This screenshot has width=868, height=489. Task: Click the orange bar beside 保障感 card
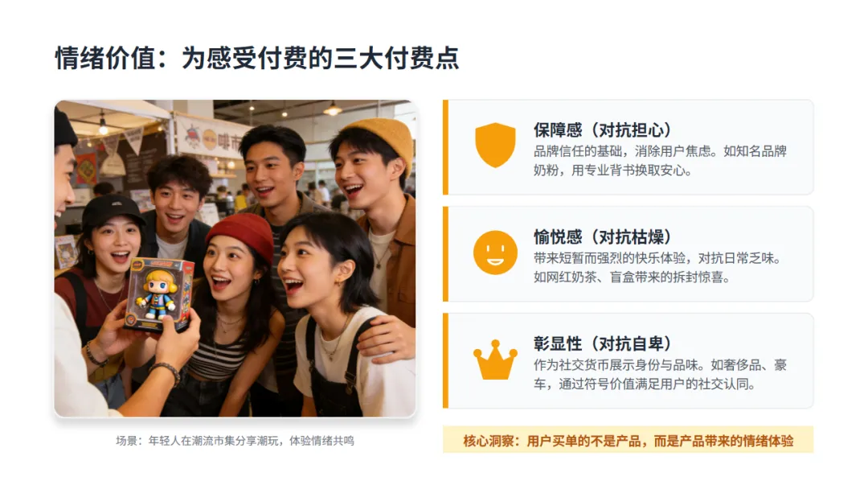[445, 147]
